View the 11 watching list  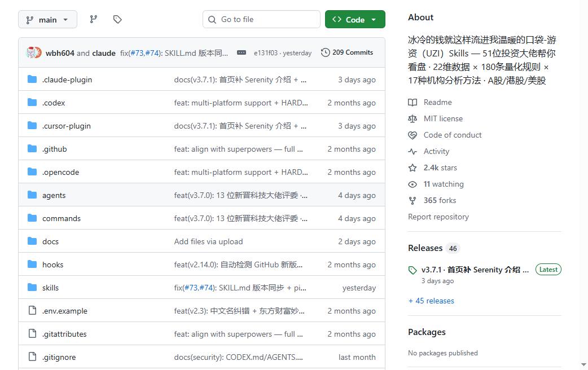click(444, 184)
